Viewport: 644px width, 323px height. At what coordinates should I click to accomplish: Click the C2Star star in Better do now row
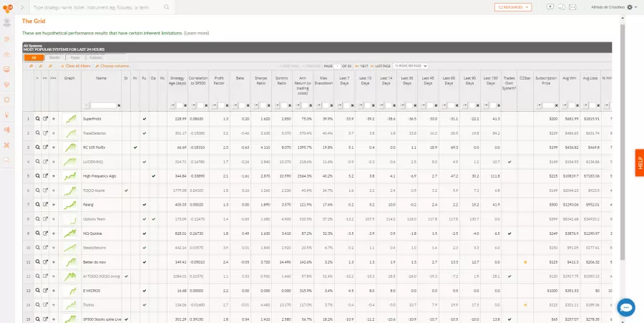pos(525,262)
